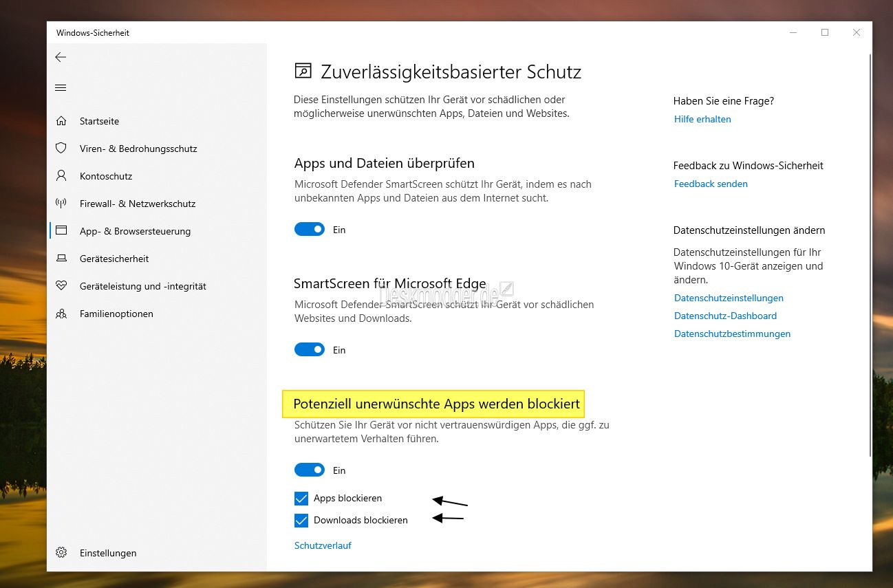Click the heading SmartScreen für Microsoft Edge

[390, 283]
